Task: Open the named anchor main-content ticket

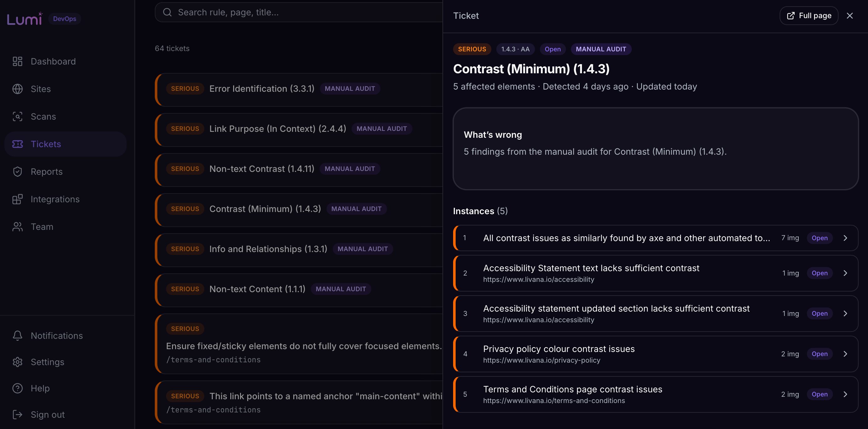Action: pos(299,402)
